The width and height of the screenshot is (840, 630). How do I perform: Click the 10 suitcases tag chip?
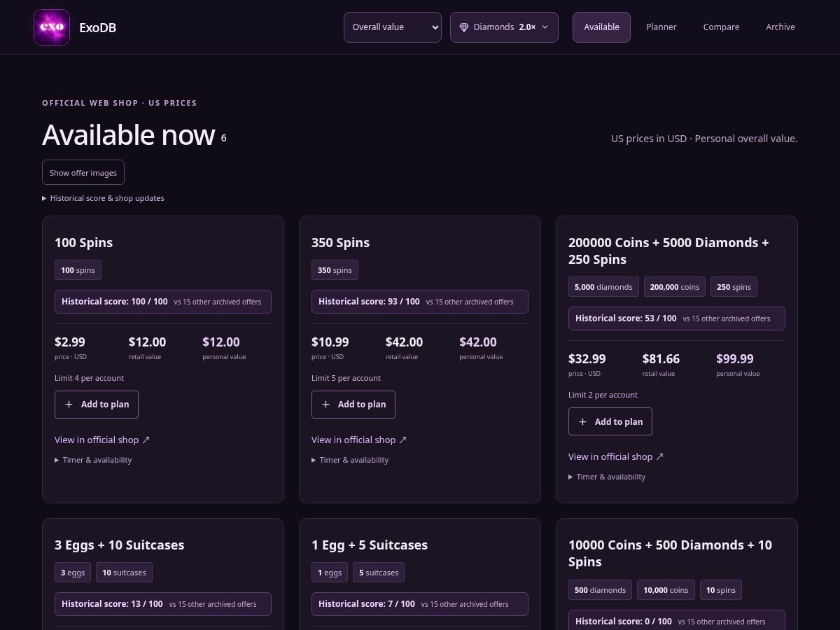124,573
